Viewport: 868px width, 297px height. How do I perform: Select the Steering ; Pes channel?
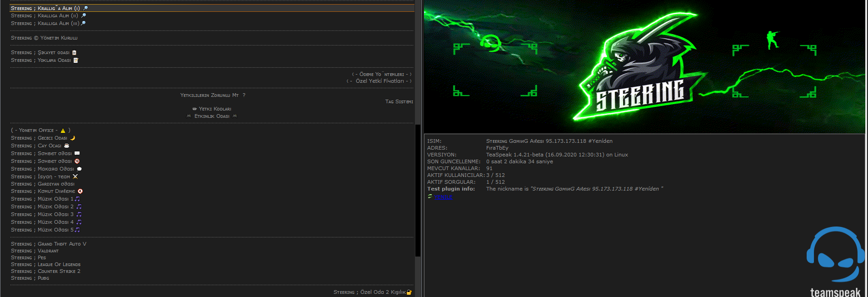[29, 258]
